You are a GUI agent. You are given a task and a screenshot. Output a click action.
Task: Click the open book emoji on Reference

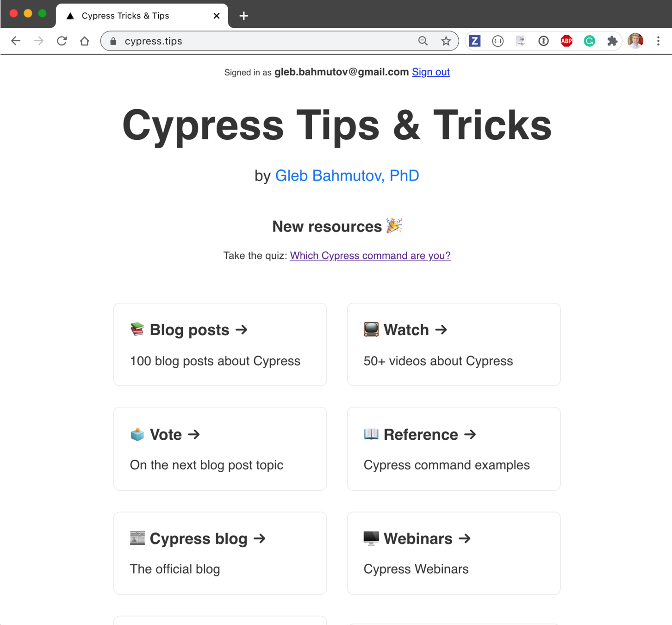point(371,434)
